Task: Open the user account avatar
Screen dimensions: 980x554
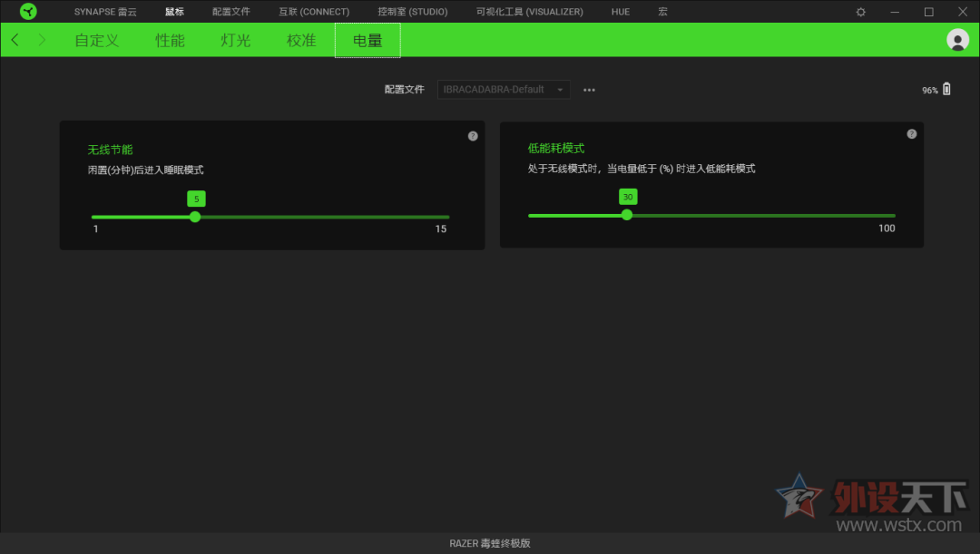Action: (x=957, y=40)
